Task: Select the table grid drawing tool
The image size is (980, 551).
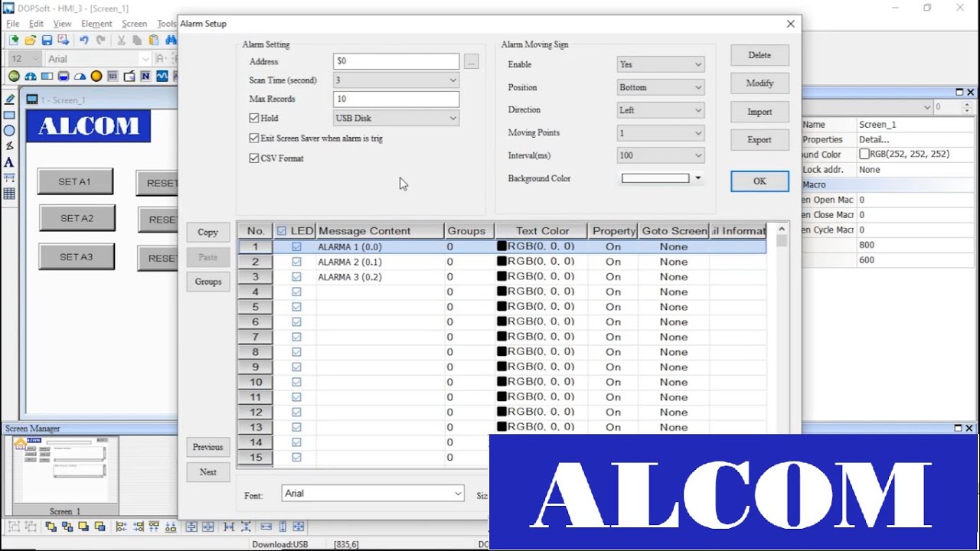Action: point(9,194)
